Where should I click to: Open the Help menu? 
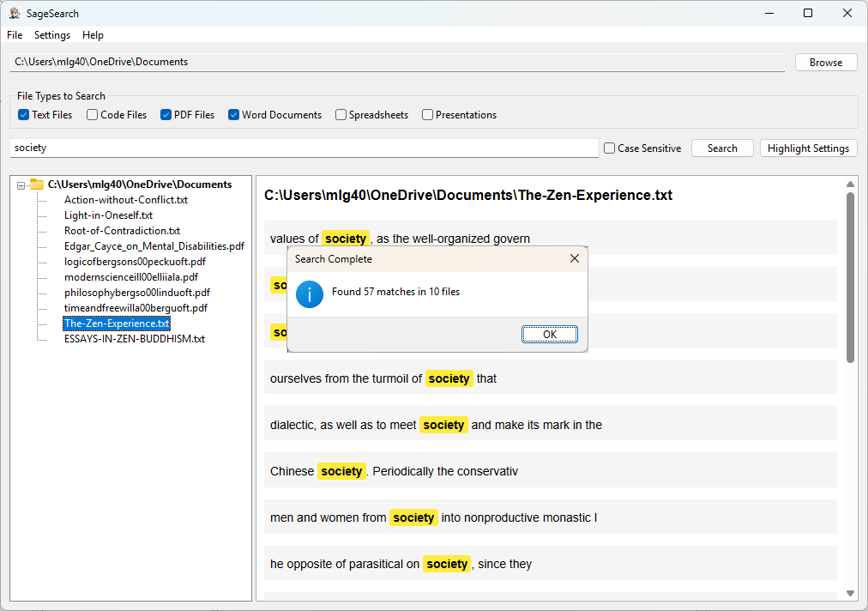(93, 35)
